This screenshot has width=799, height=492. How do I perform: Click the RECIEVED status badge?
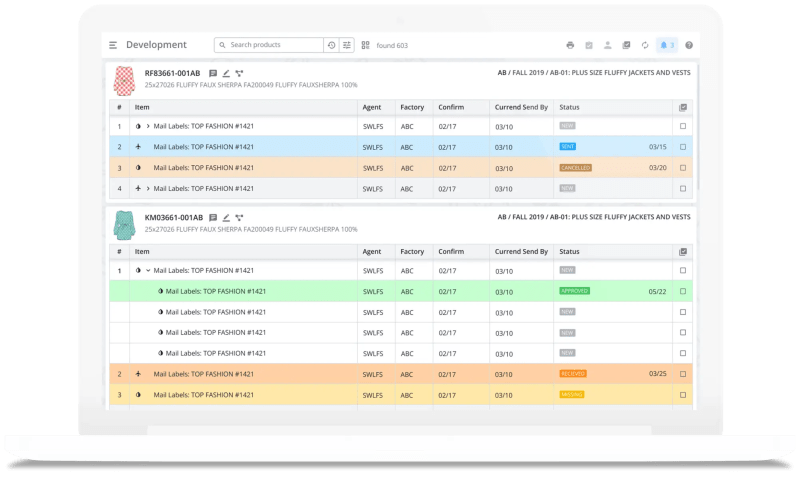tap(573, 373)
